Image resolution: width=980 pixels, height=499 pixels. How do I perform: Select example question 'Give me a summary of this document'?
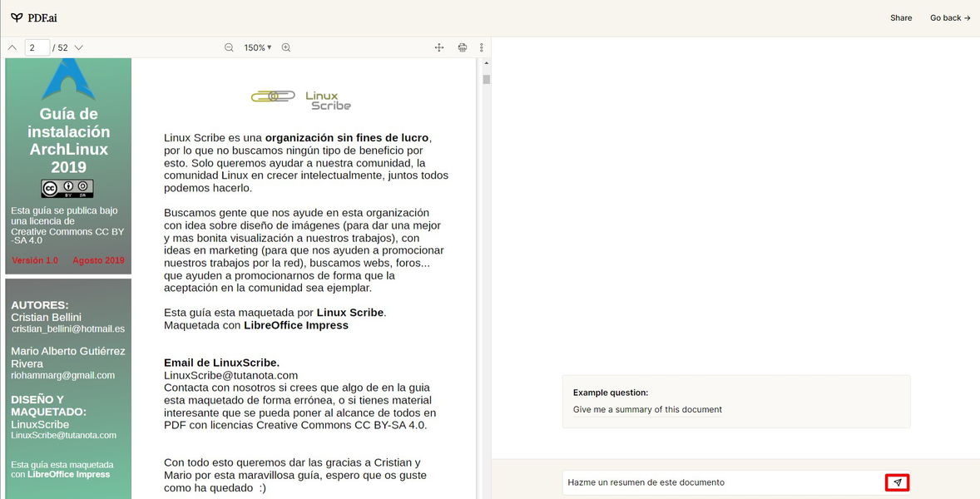(x=647, y=410)
